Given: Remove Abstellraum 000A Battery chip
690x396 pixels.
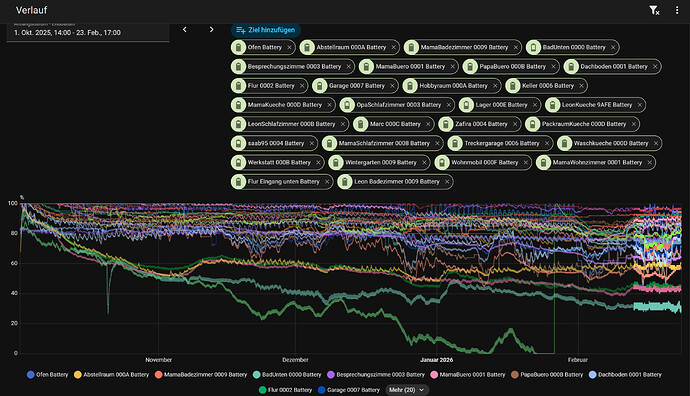Looking at the screenshot, I should pos(393,47).
